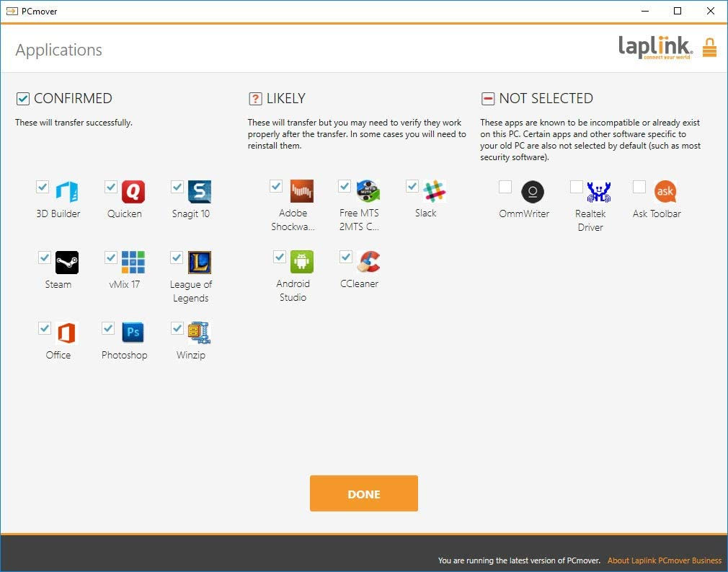
Task: Uncheck the 3D Builder checkbox
Action: tap(43, 186)
